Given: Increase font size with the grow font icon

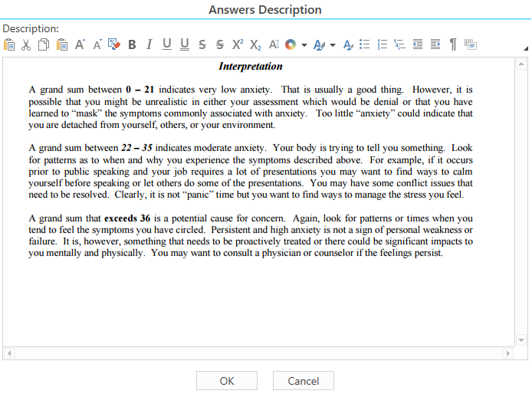Looking at the screenshot, I should click(80, 44).
